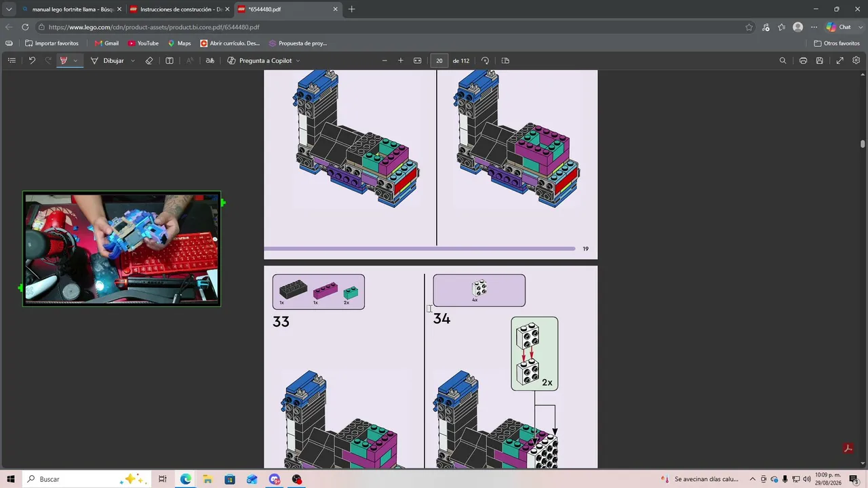
Task: Open Microsoft Store from taskbar
Action: click(230, 479)
